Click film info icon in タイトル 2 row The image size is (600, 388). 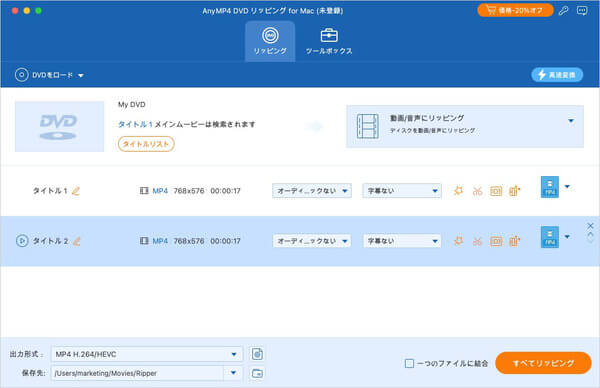[x=144, y=241]
